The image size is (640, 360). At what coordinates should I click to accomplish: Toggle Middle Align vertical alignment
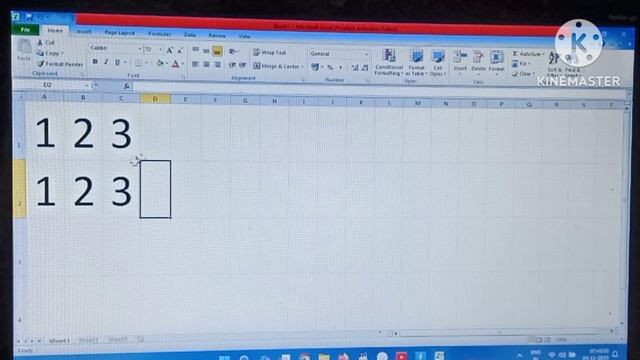(206, 51)
